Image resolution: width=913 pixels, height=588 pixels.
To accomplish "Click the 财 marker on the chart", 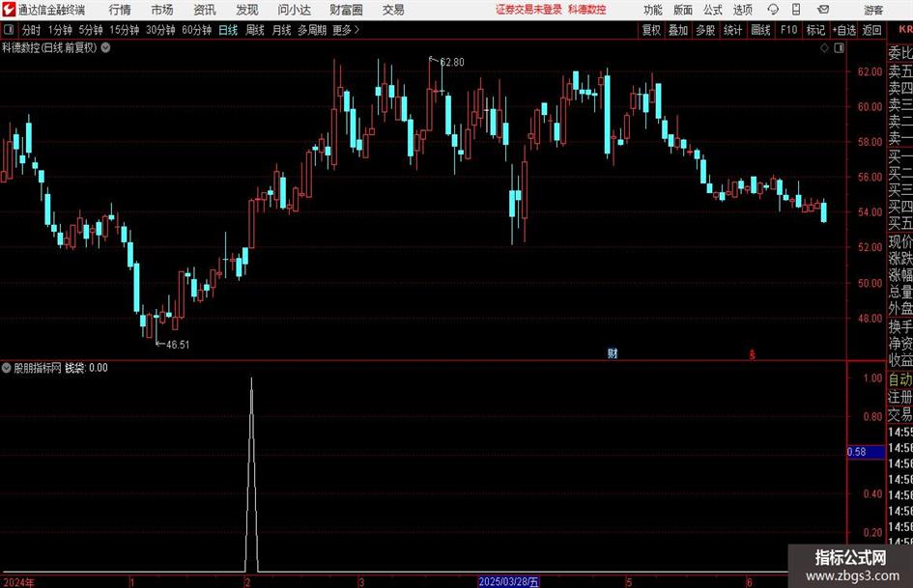I will pyautogui.click(x=613, y=353).
